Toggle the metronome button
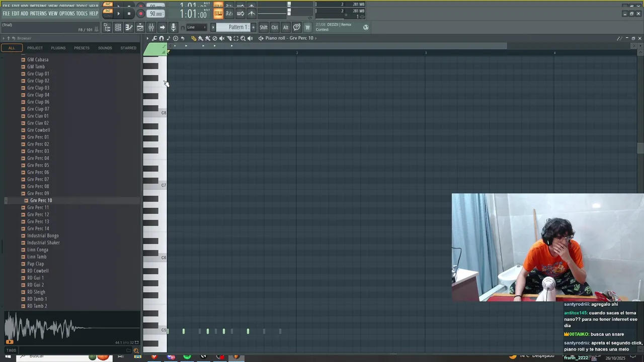 tap(252, 14)
